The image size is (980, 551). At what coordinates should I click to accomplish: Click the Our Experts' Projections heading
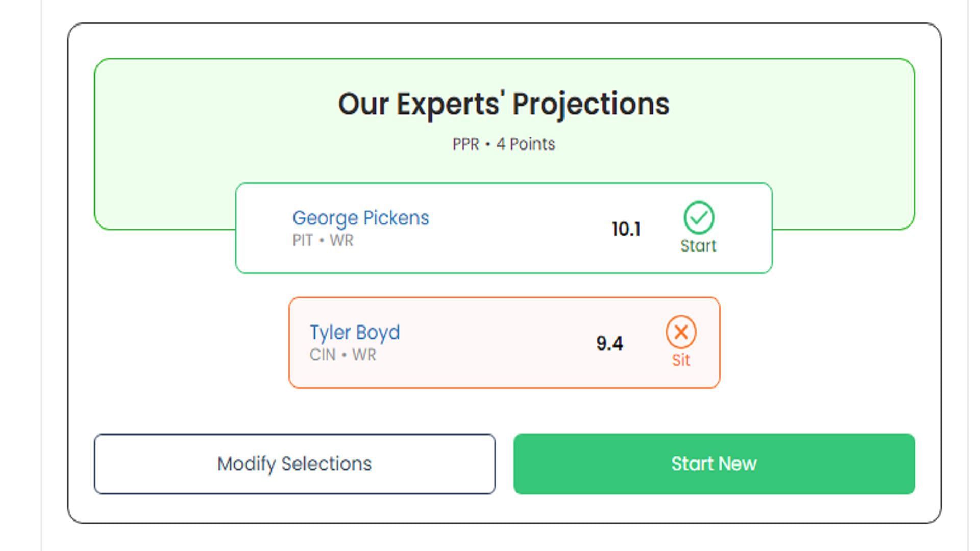(503, 104)
